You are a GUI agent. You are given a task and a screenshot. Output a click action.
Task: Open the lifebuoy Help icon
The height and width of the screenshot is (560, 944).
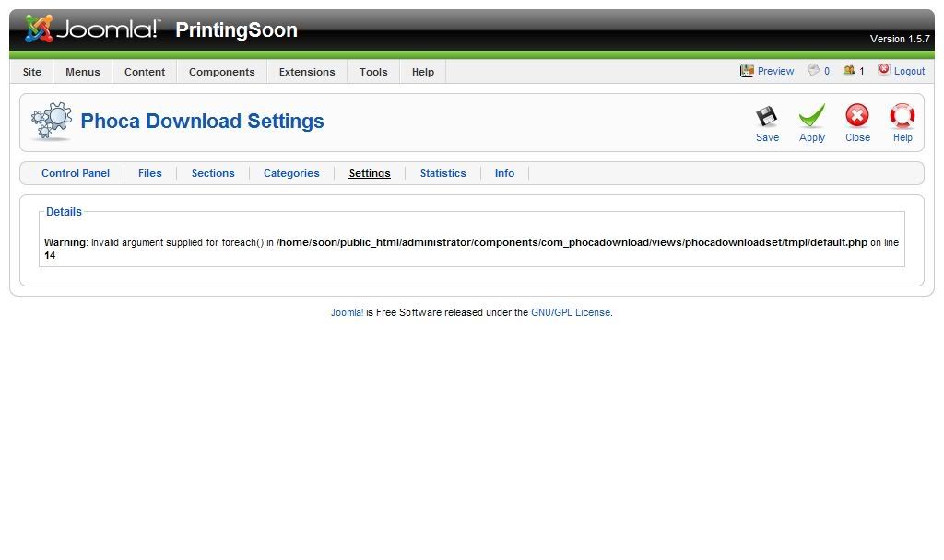coord(902,115)
